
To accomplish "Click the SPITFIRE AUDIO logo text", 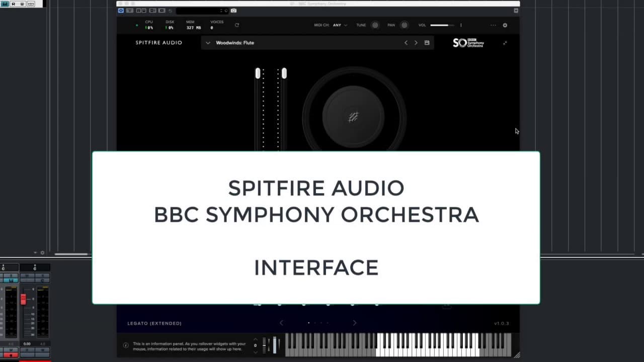I will coord(159,43).
